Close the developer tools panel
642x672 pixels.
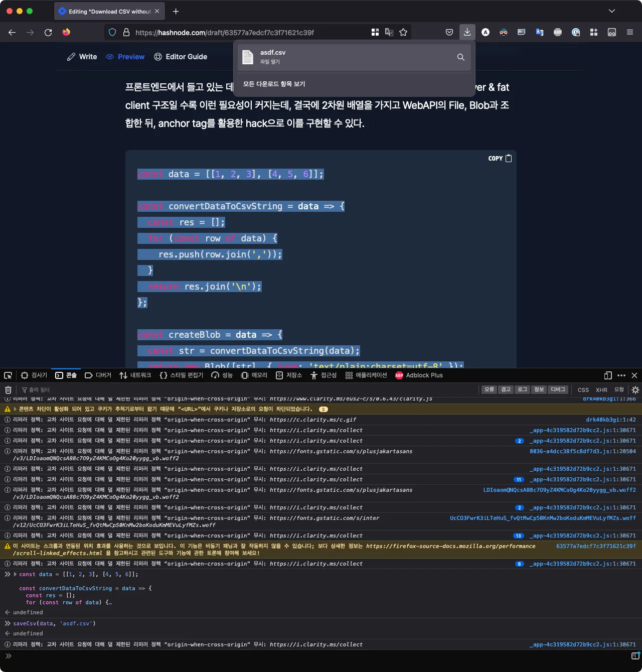click(x=634, y=375)
